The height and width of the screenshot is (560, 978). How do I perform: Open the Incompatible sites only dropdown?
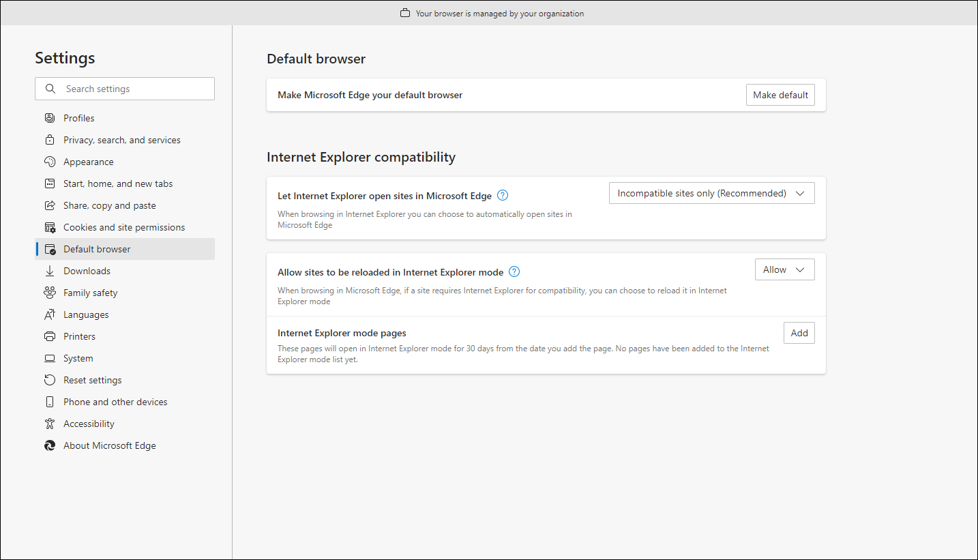pyautogui.click(x=711, y=193)
